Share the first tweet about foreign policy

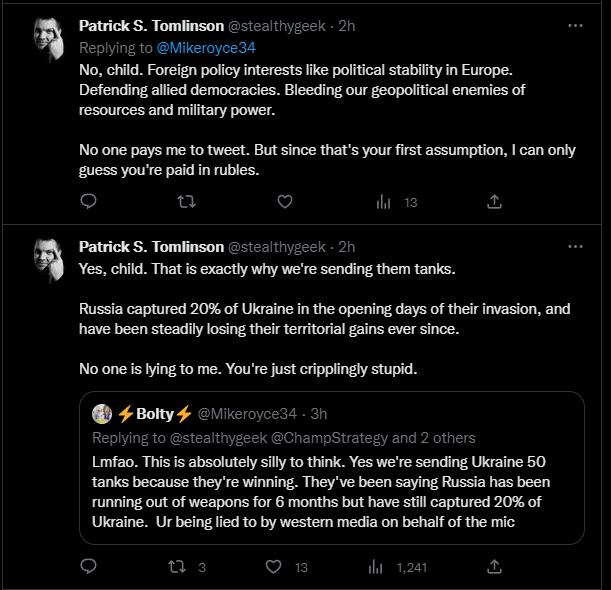pos(494,201)
